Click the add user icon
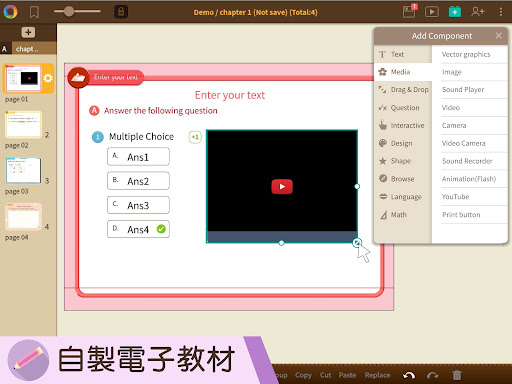This screenshot has width=512, height=384. click(x=478, y=12)
